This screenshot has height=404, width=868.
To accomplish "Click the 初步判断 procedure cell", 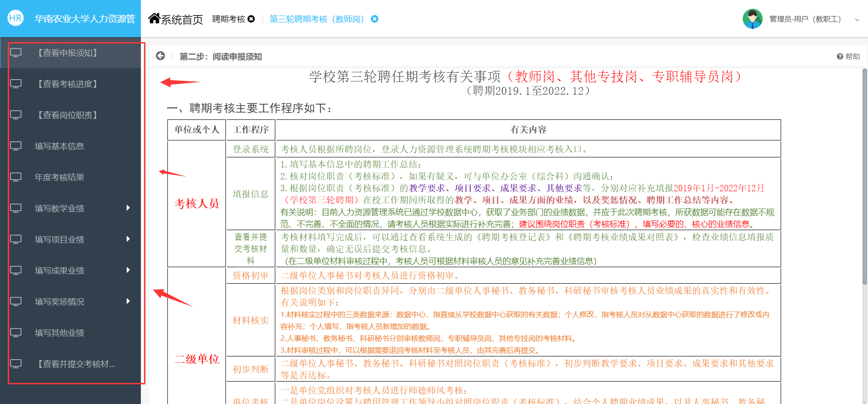I will (251, 369).
